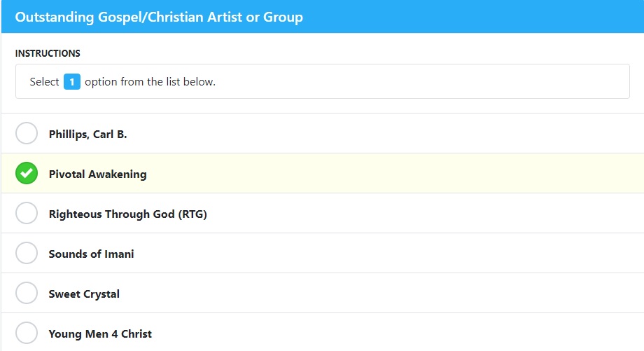Click the Phillips, Carl B. name label

coord(88,135)
